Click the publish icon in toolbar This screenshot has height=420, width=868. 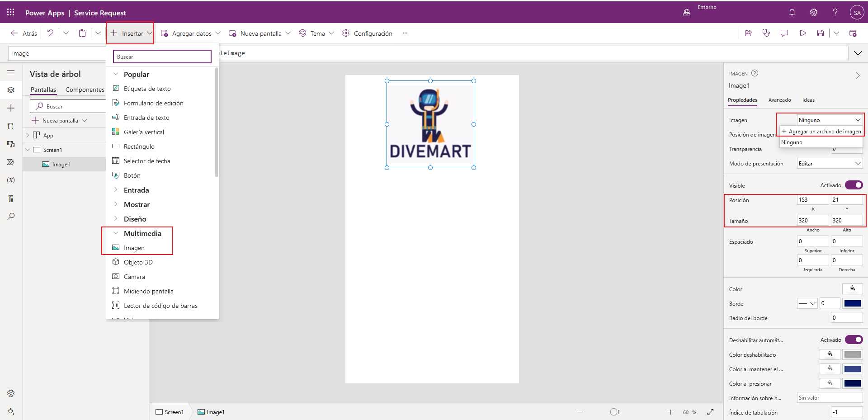853,33
